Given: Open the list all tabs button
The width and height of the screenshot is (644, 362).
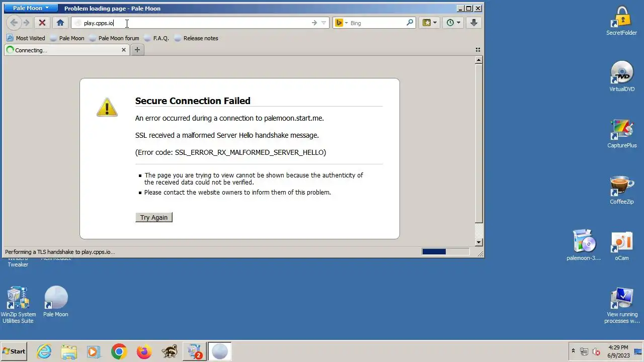Looking at the screenshot, I should (x=477, y=50).
